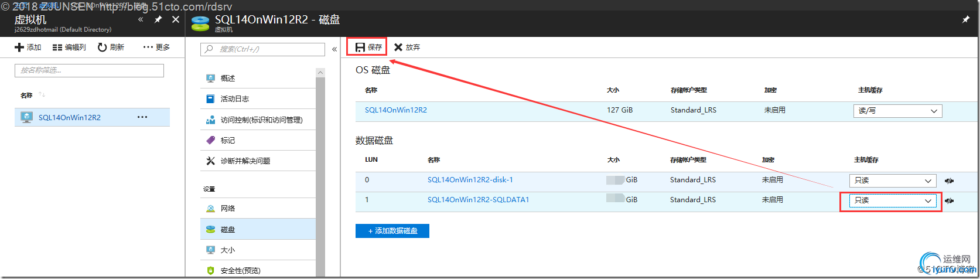Select SQL14OnWin12R2 in the VM list

pyautogui.click(x=92, y=117)
